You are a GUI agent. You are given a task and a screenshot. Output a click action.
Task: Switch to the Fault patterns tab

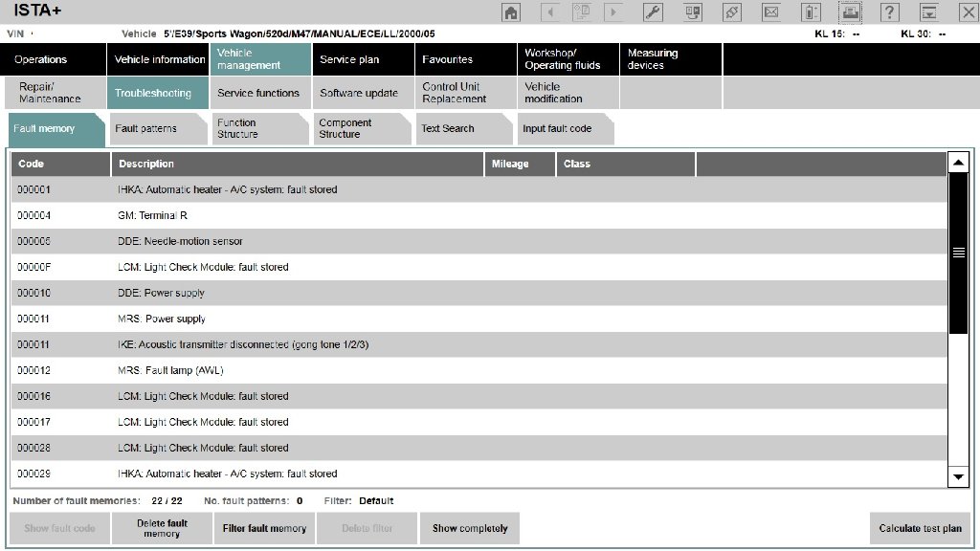(158, 129)
